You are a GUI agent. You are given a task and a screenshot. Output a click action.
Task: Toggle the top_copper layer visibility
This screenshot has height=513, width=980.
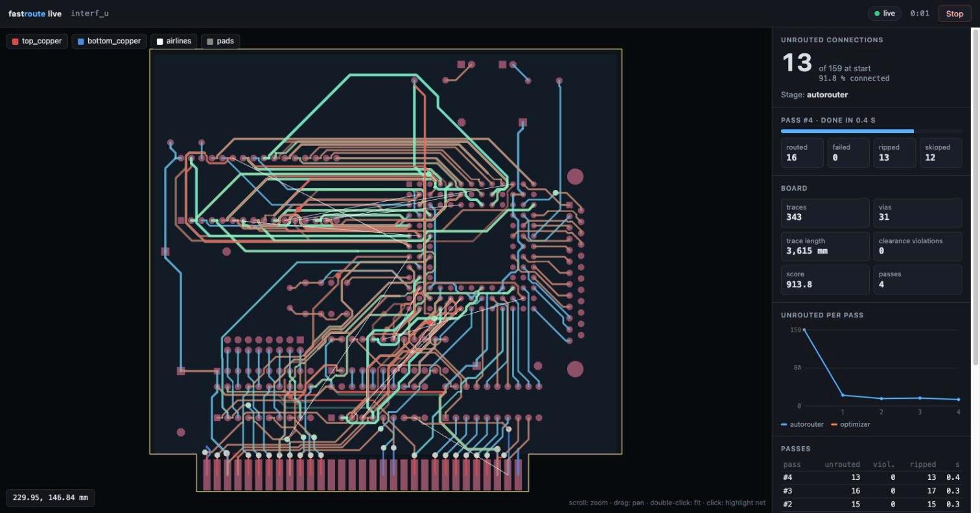pyautogui.click(x=37, y=42)
